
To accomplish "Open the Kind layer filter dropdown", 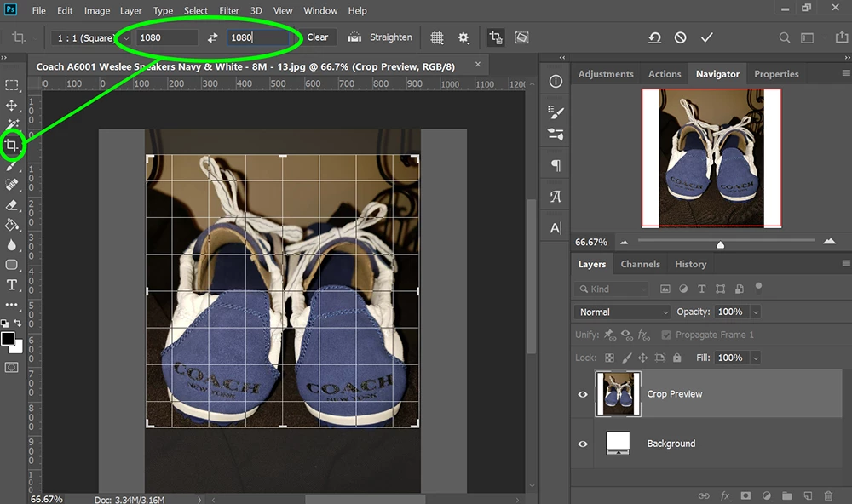I will click(x=611, y=289).
